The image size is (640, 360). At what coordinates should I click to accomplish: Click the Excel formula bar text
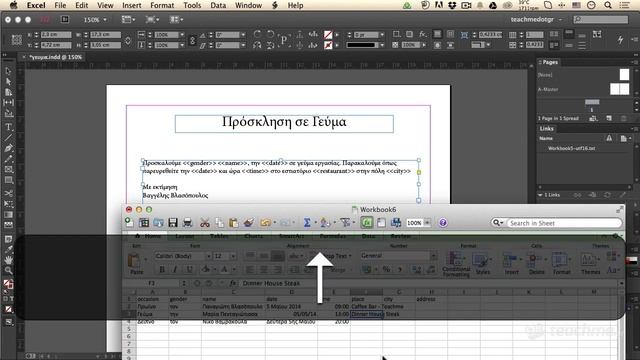[271, 283]
